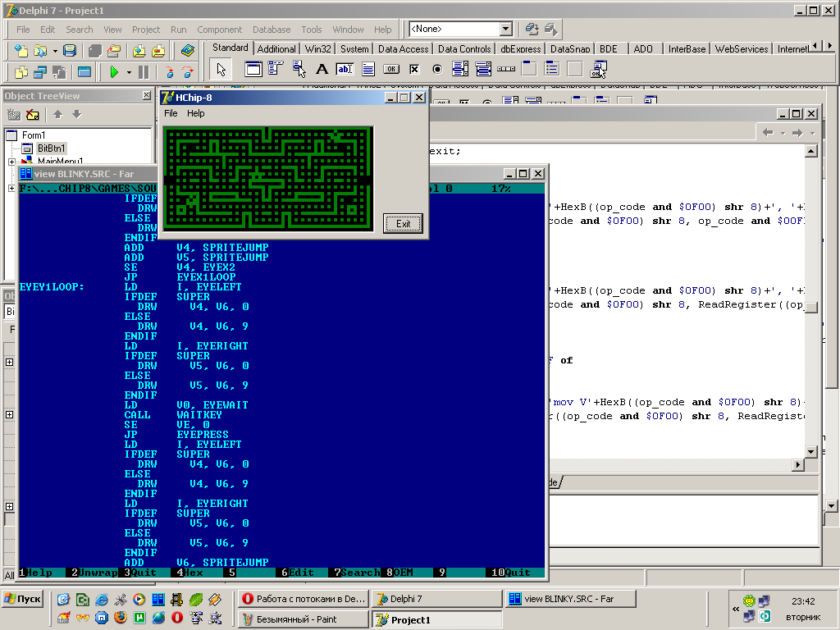Open the Delphi help book toolbar icon
This screenshot has width=840, height=630.
click(187, 51)
